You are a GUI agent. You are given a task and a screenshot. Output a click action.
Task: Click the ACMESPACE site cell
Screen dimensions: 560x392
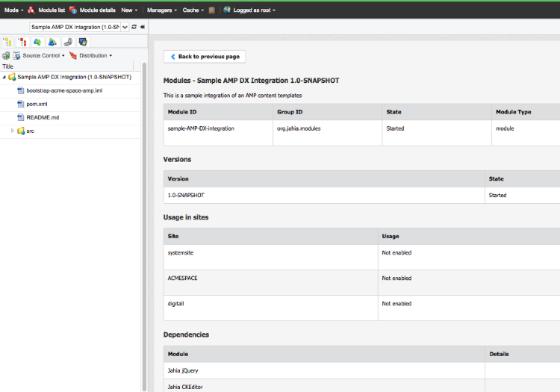pos(271,282)
